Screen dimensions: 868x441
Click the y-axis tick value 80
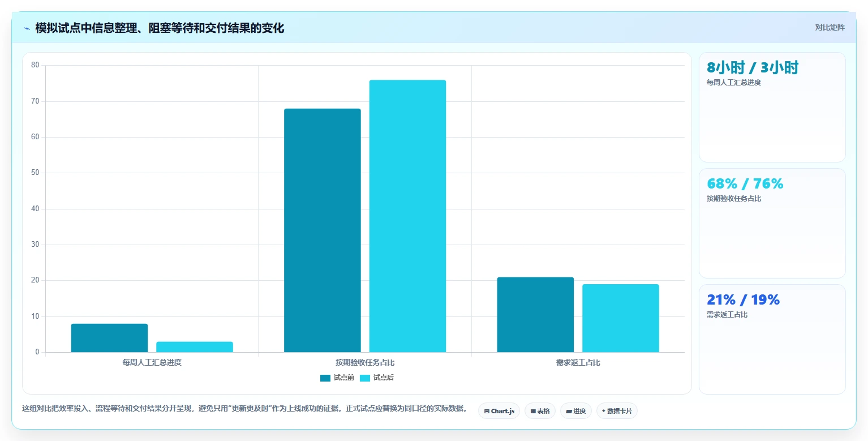pos(35,65)
